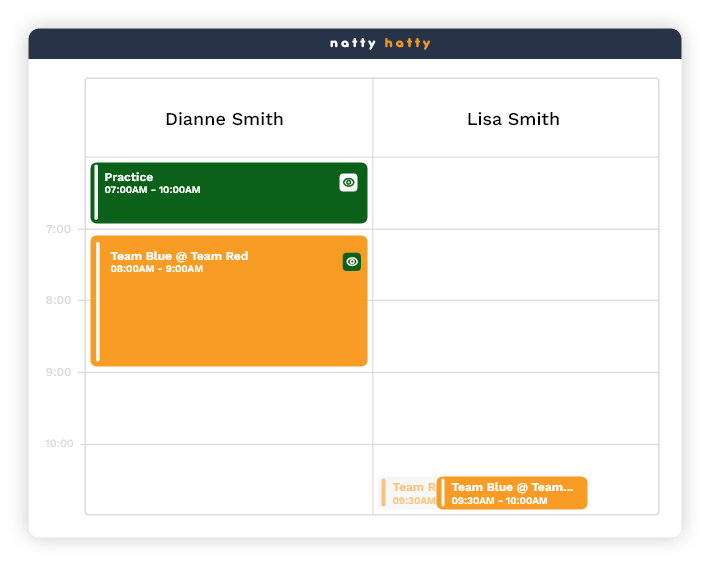
Task: Click the white handle bar on Practice event
Action: (x=96, y=192)
